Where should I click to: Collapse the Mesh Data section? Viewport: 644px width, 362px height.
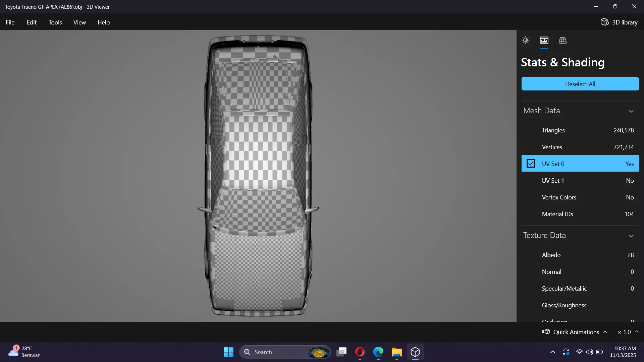[631, 111]
